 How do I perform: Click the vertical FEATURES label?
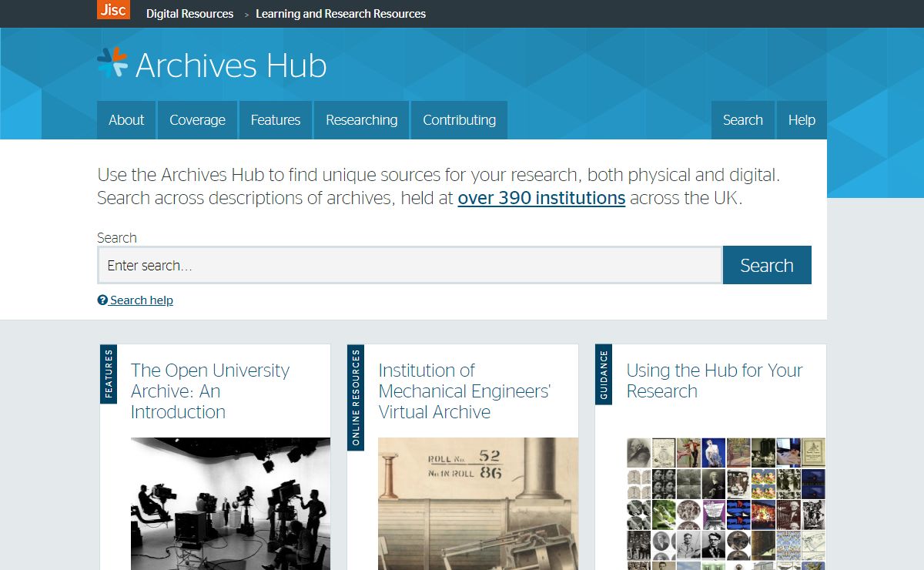point(109,374)
